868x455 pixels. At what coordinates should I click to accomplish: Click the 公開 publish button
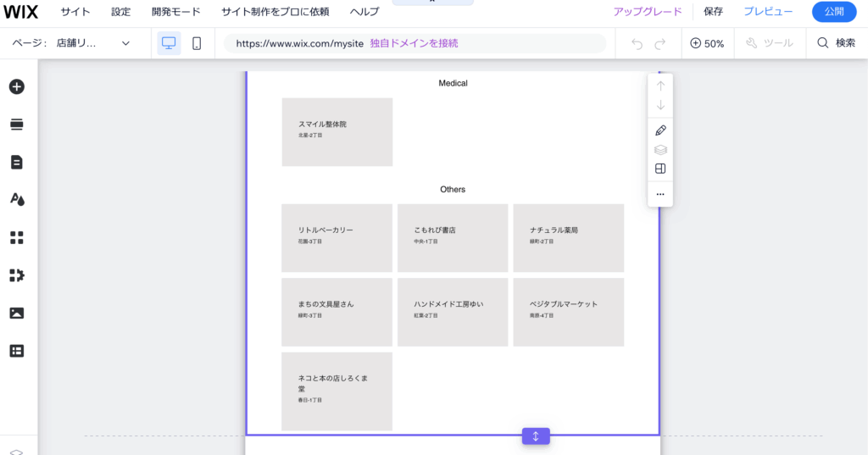pyautogui.click(x=834, y=12)
